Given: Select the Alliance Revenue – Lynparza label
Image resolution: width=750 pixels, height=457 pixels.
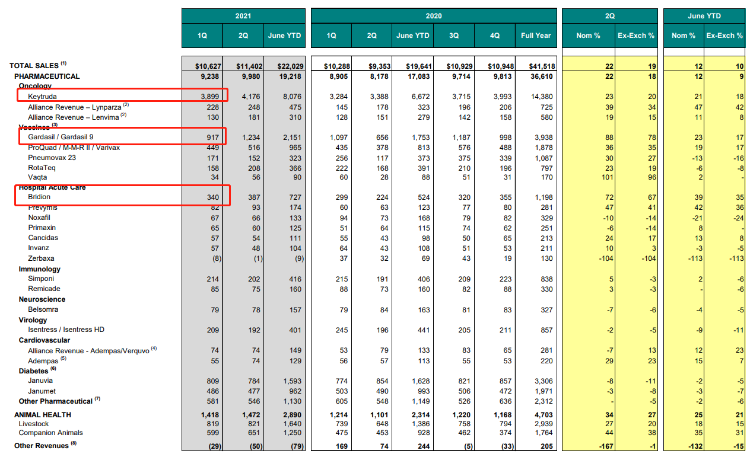Looking at the screenshot, I should click(78, 107).
